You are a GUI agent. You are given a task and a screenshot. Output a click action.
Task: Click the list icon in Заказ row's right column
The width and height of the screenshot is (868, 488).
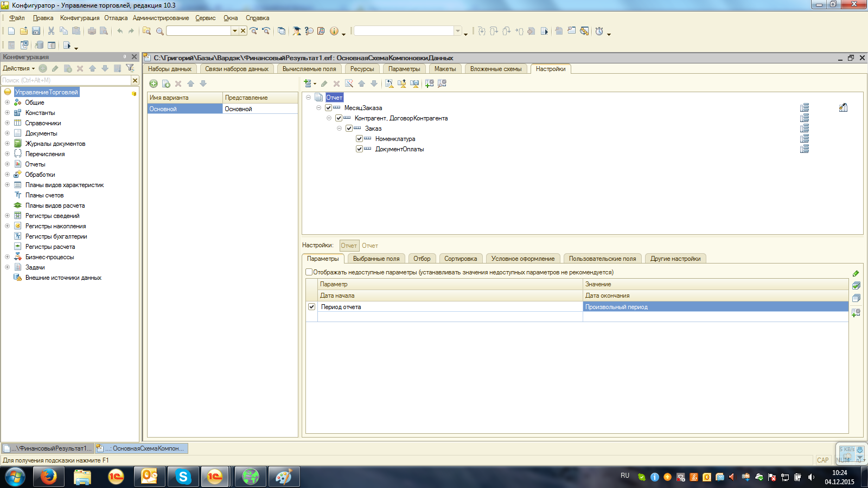pyautogui.click(x=805, y=129)
